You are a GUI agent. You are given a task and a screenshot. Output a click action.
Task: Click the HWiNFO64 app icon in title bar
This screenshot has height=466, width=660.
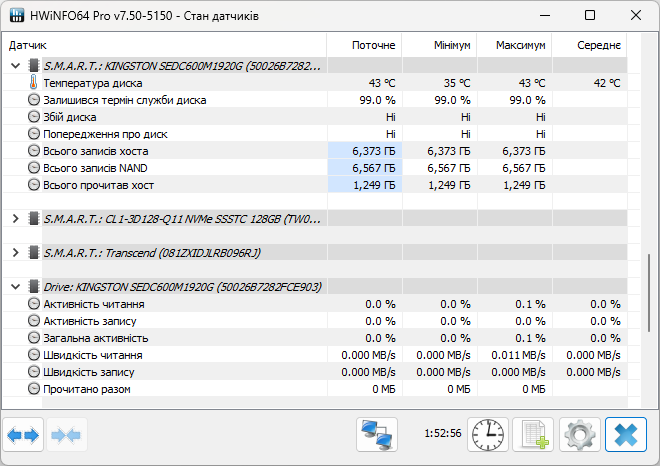point(16,16)
